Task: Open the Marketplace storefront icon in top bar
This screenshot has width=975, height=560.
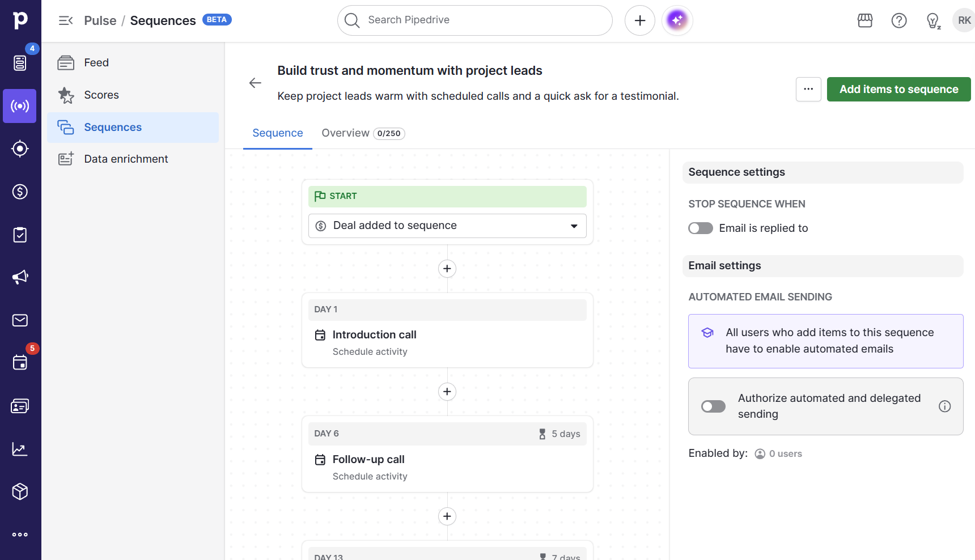Action: 865,20
